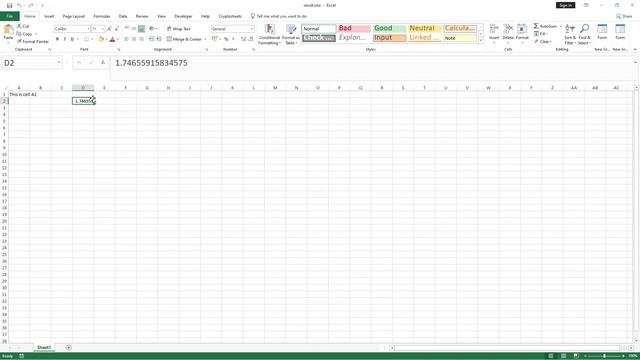Apply yellow Fill Color to the cell

101,39
